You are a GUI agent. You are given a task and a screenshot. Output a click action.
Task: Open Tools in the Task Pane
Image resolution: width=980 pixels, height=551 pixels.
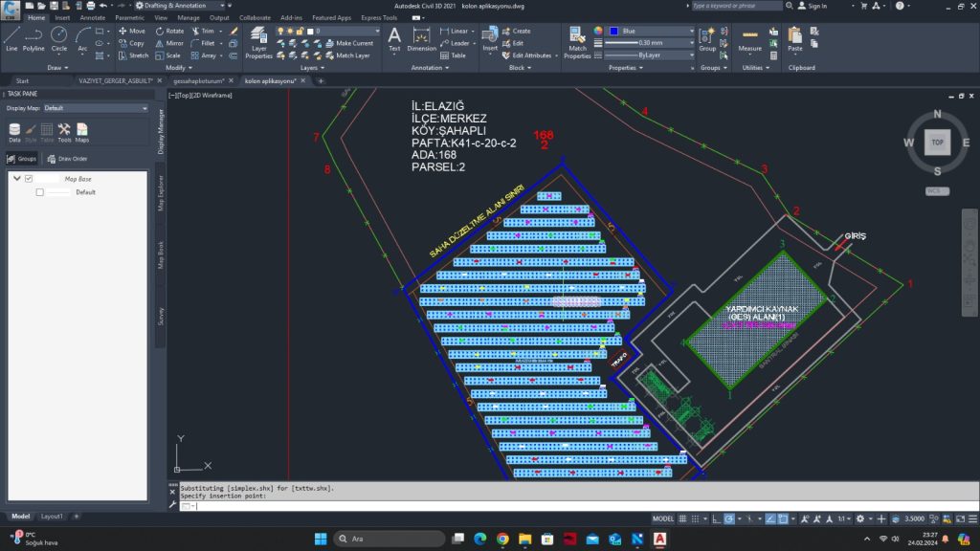pyautogui.click(x=64, y=132)
